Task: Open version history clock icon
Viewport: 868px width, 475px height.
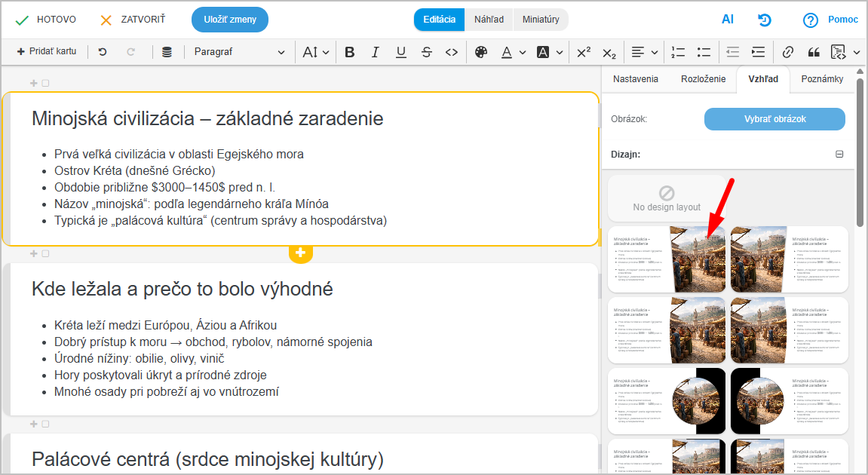Action: [x=765, y=20]
